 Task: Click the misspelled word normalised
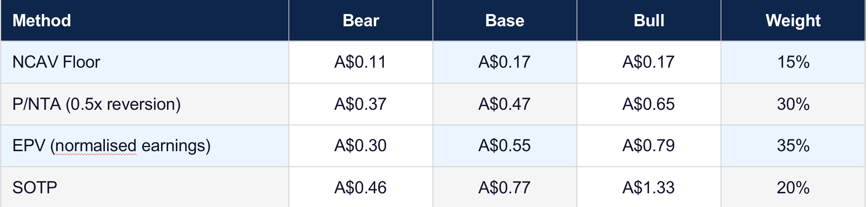pyautogui.click(x=96, y=146)
